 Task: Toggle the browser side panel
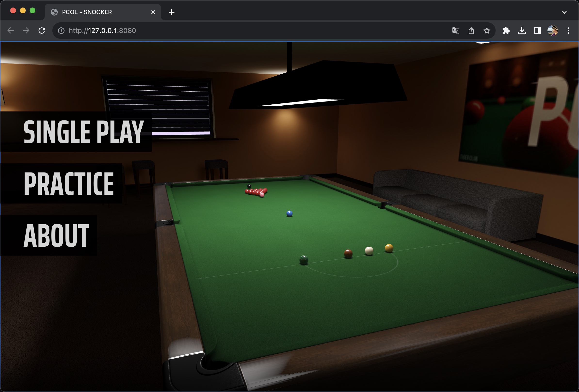[537, 31]
